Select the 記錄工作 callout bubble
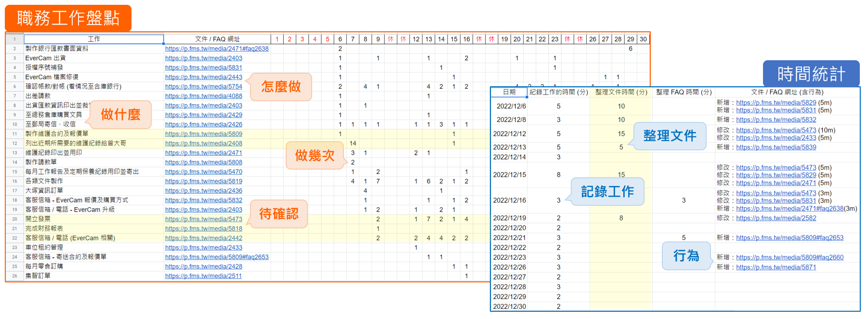 tap(607, 192)
